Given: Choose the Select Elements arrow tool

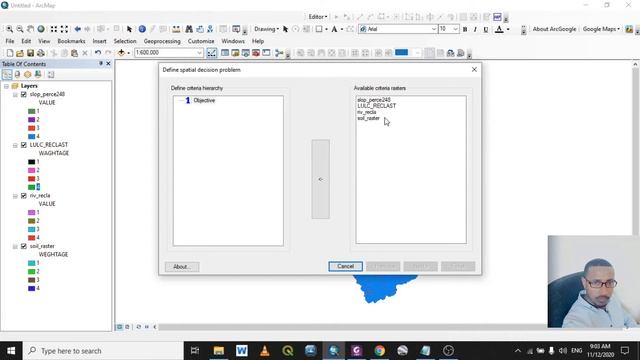Looking at the screenshot, I should 129,29.
